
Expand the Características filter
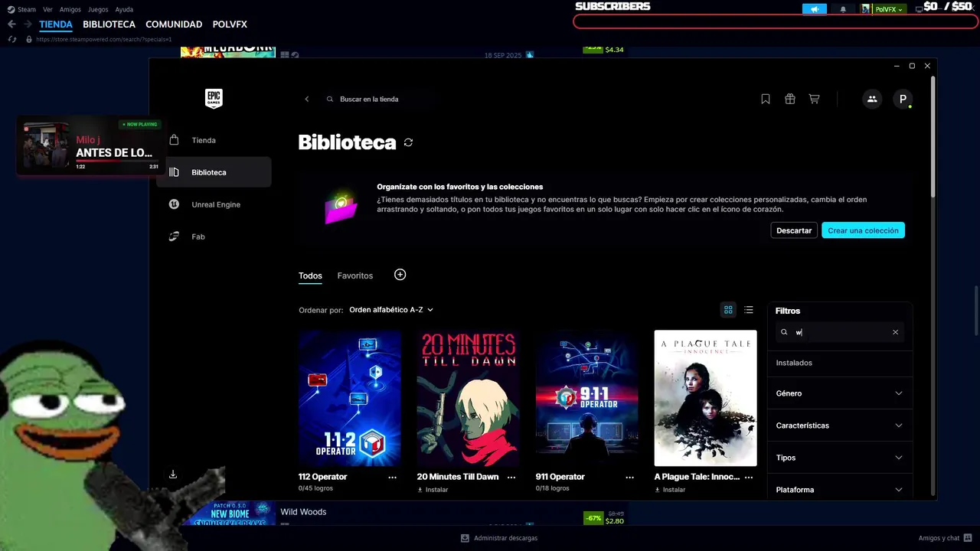[x=840, y=425]
